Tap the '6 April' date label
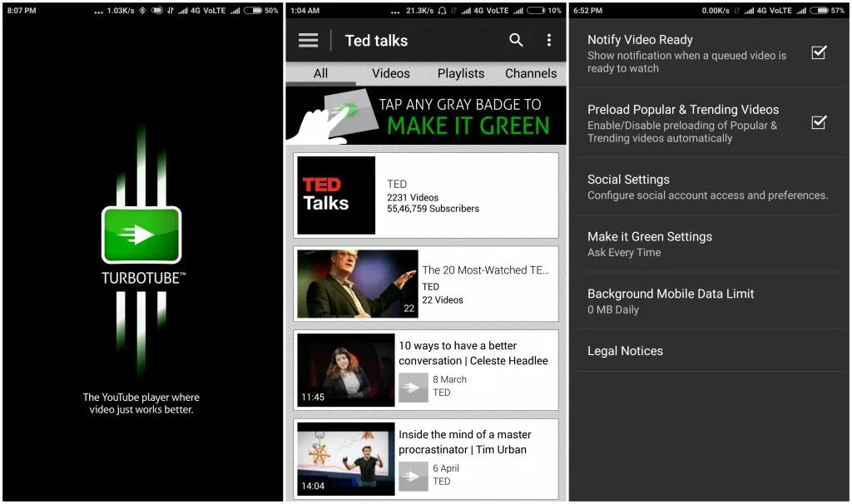The height and width of the screenshot is (504, 852). 446,468
